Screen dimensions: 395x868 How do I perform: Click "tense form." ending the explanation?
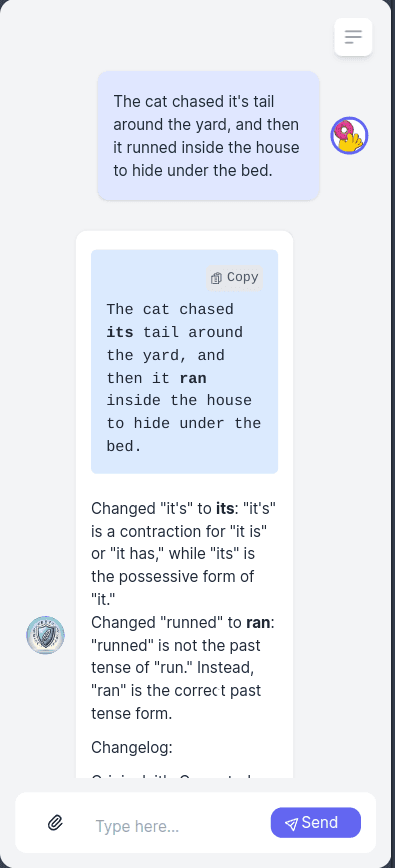click(132, 714)
